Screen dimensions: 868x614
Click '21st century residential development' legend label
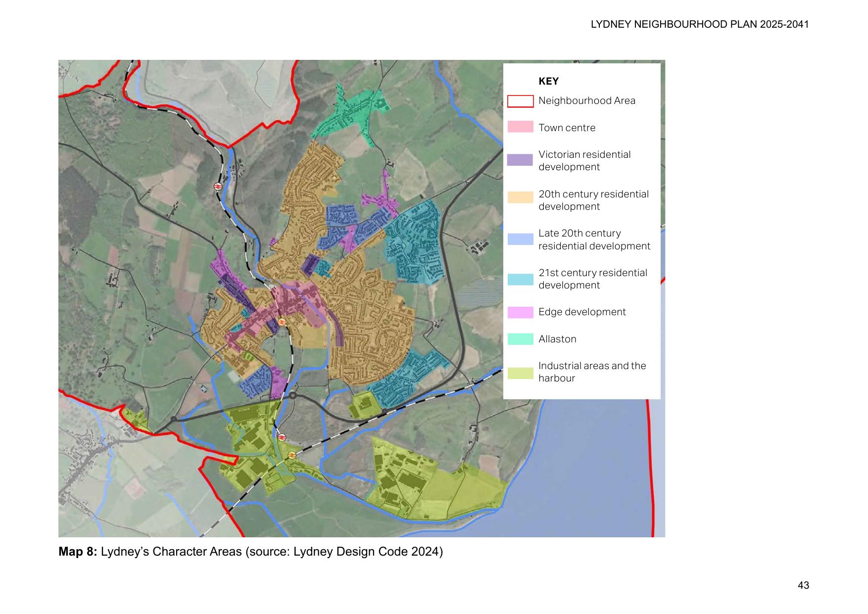[593, 279]
